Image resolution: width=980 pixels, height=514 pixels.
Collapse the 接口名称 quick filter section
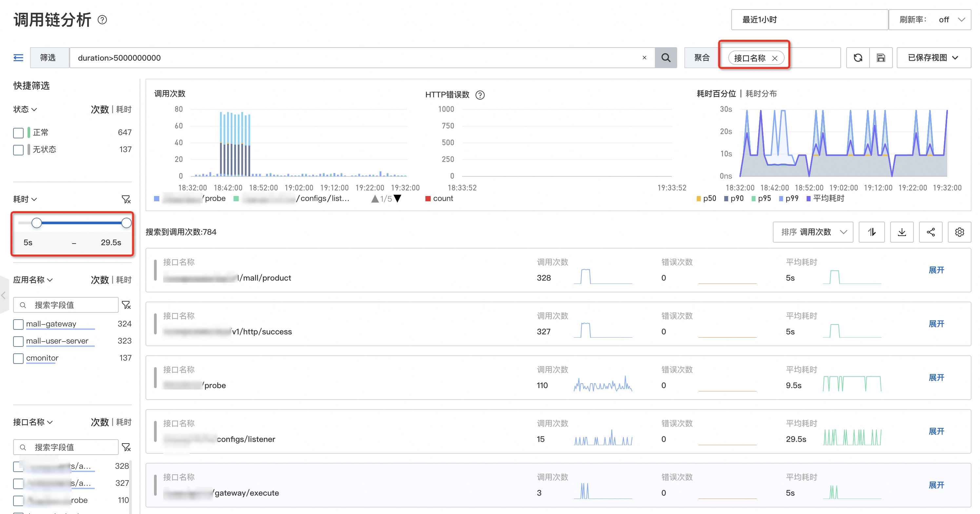tap(33, 422)
